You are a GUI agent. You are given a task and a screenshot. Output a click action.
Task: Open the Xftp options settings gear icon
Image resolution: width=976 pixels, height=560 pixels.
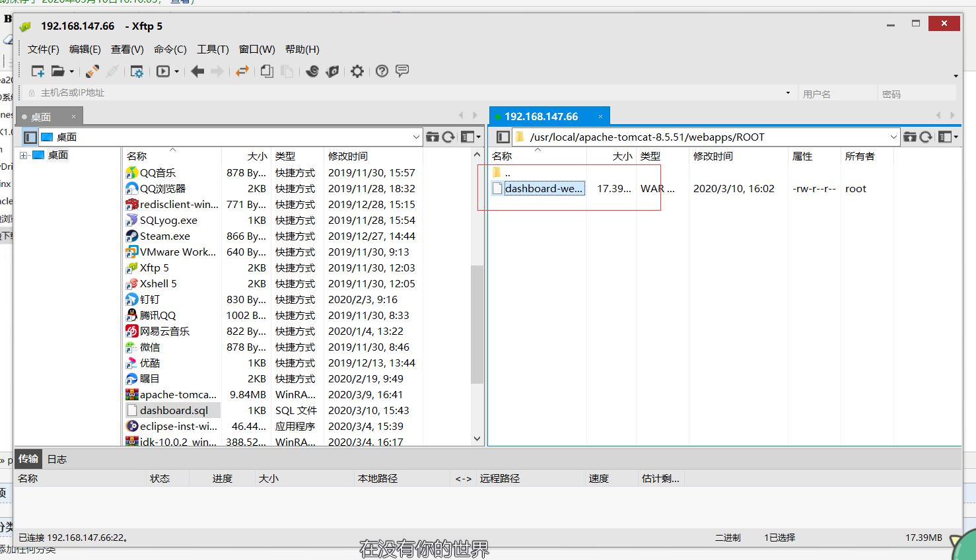tap(357, 71)
